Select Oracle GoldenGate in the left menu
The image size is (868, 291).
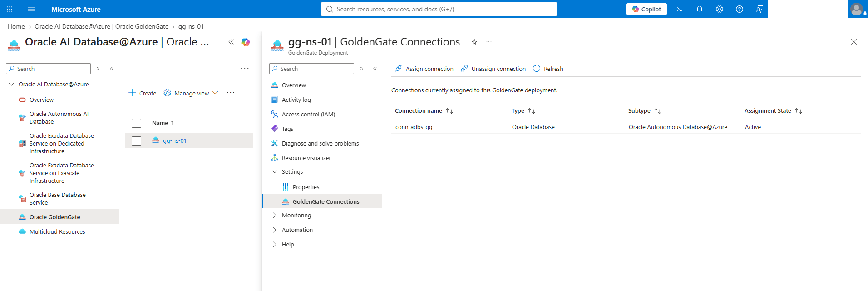point(59,217)
